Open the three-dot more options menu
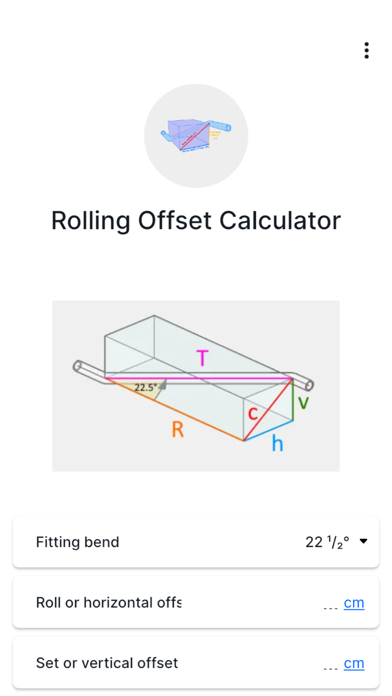Screen dimensions: 392x696 [366, 51]
